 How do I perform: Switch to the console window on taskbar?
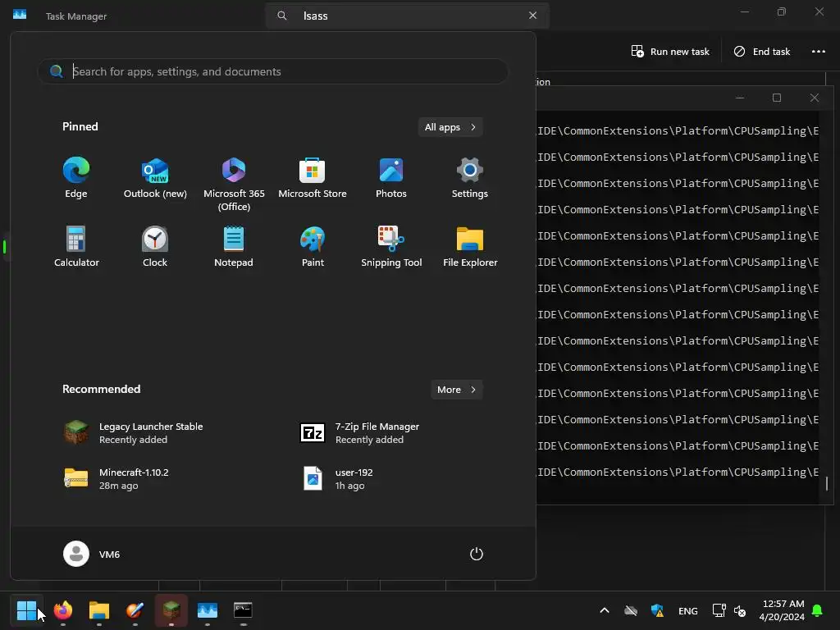coord(243,610)
